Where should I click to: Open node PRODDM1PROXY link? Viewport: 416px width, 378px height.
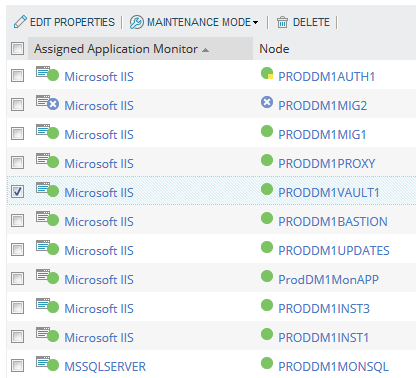tap(327, 164)
